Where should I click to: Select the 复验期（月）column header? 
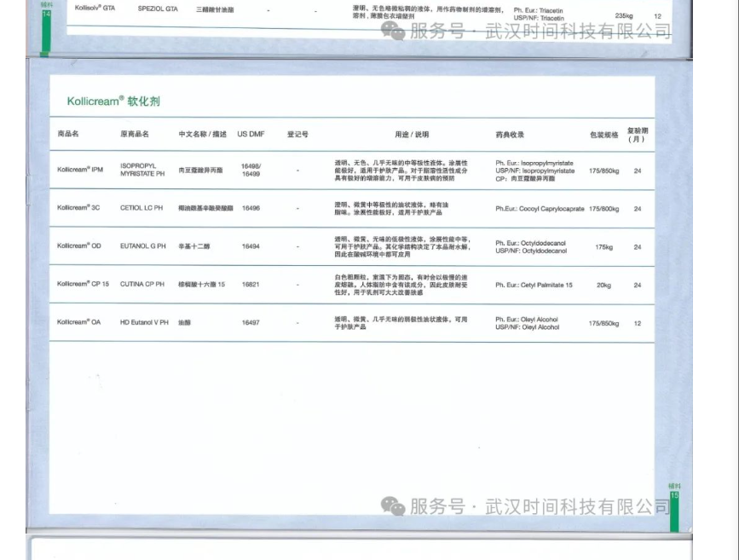pos(638,135)
